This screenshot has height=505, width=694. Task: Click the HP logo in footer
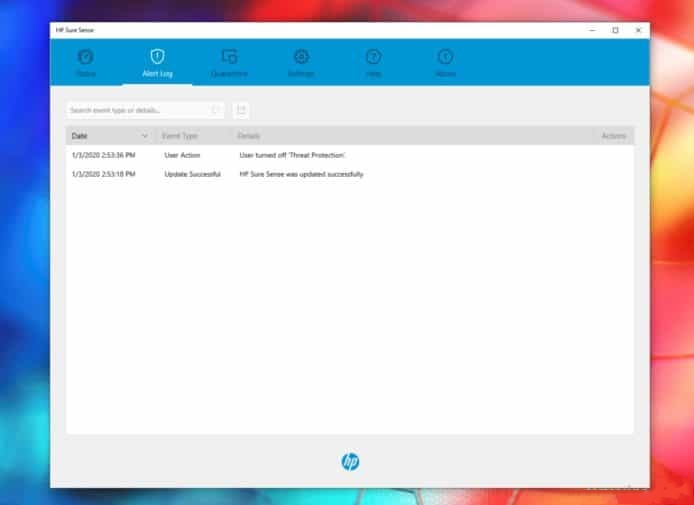350,462
